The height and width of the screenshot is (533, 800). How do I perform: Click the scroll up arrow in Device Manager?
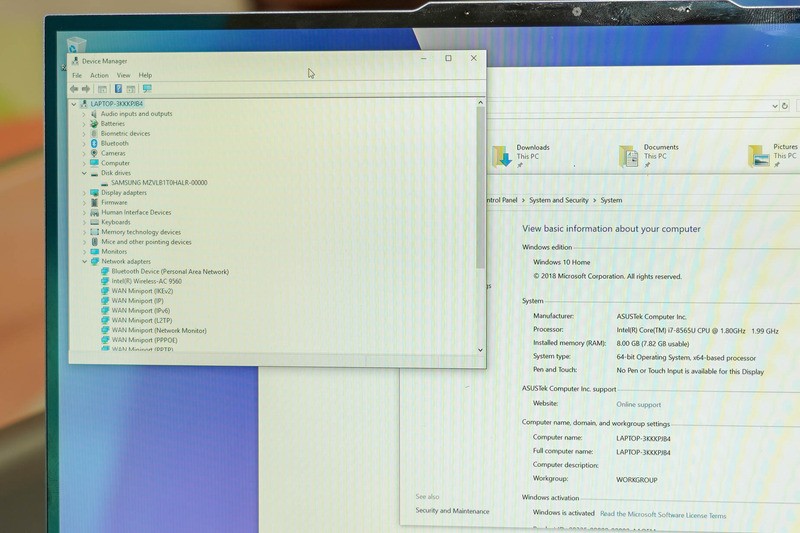(x=480, y=103)
